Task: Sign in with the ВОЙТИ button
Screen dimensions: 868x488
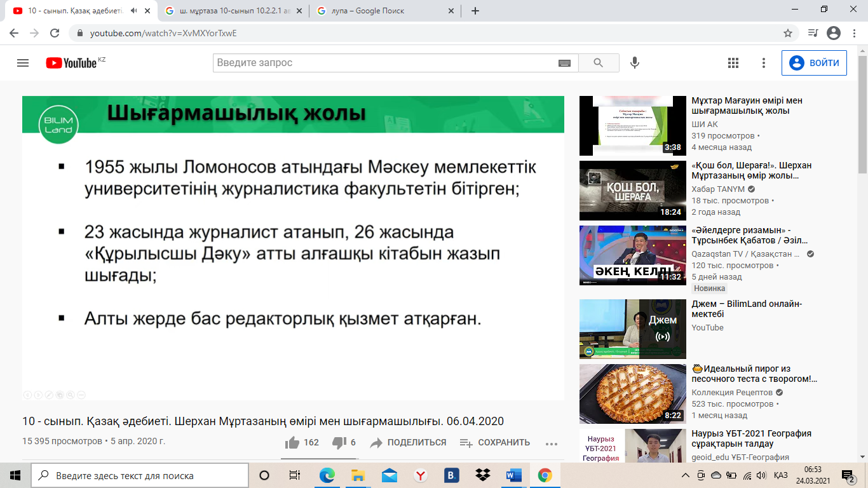Action: pyautogui.click(x=814, y=63)
